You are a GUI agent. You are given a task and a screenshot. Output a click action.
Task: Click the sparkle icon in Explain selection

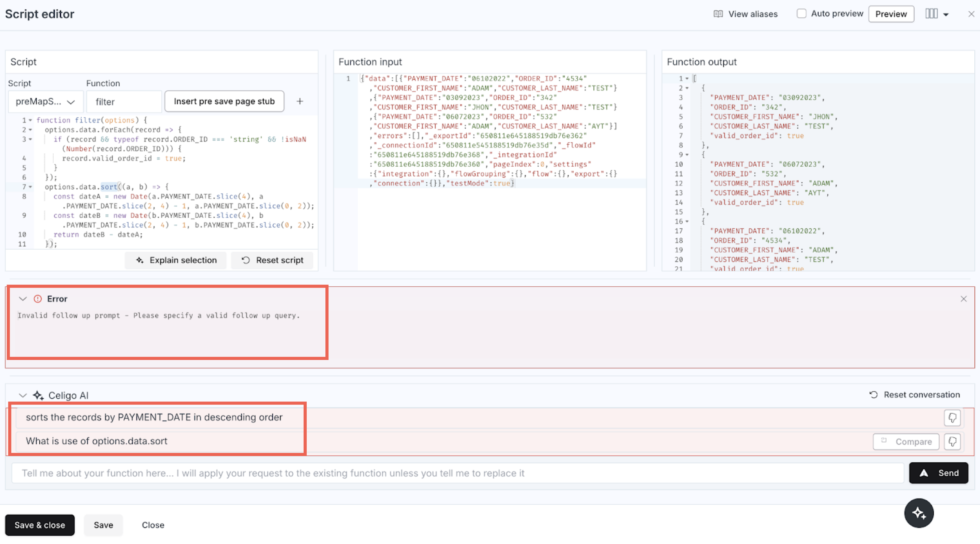pyautogui.click(x=140, y=260)
